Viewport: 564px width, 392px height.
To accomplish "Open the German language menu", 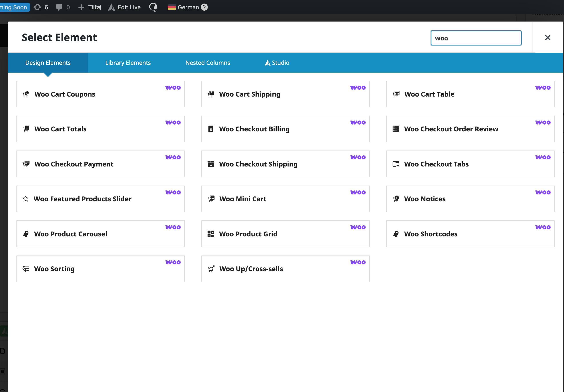I will 184,7.
